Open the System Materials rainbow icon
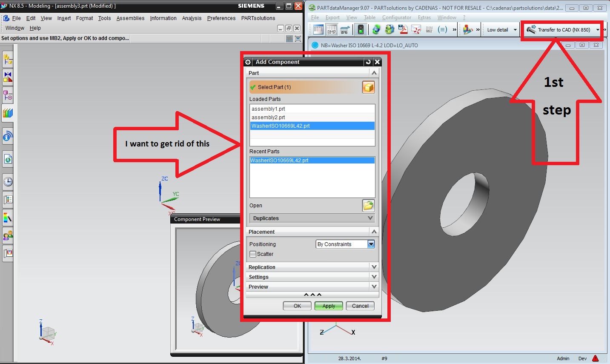610x364 pixels. coord(8,218)
